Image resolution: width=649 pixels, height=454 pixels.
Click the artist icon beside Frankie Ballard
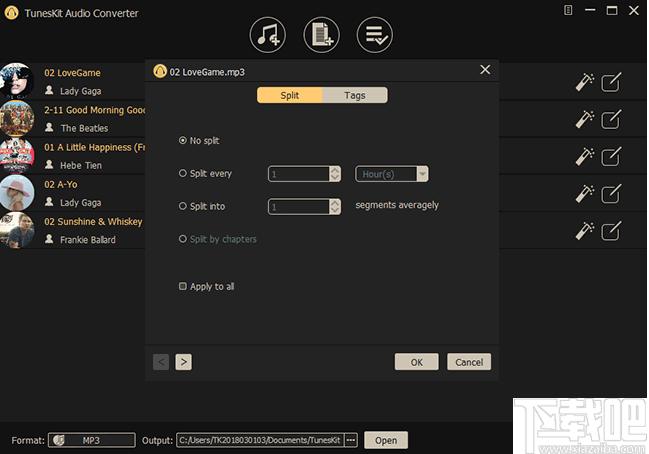tap(49, 239)
